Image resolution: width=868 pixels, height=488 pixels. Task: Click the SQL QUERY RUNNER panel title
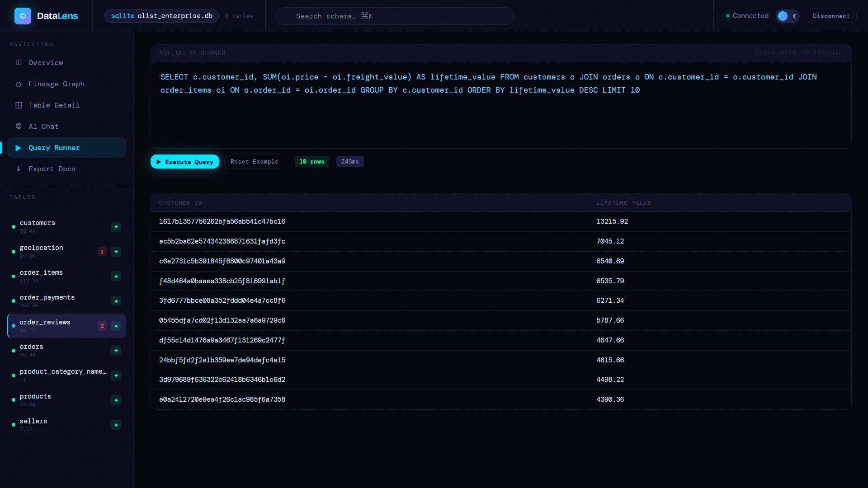[192, 53]
